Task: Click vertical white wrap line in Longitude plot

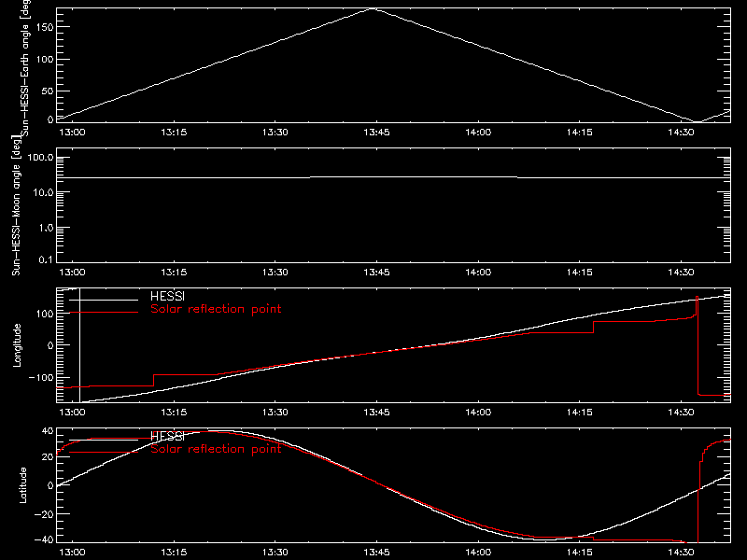Action: coord(79,345)
